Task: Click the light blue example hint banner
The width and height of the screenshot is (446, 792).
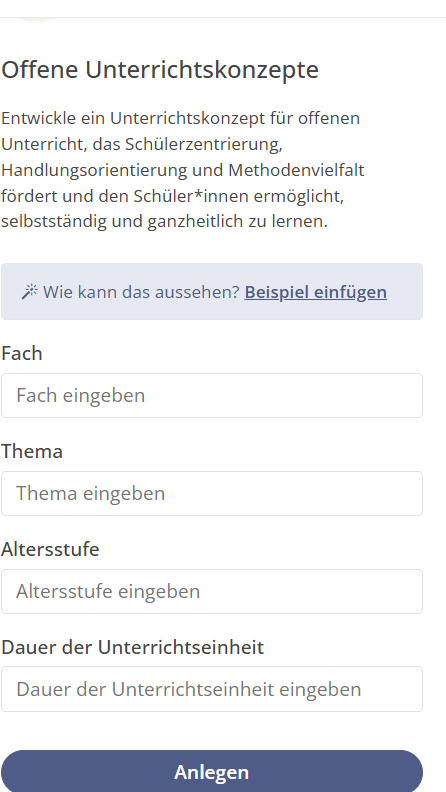Action: pos(212,291)
